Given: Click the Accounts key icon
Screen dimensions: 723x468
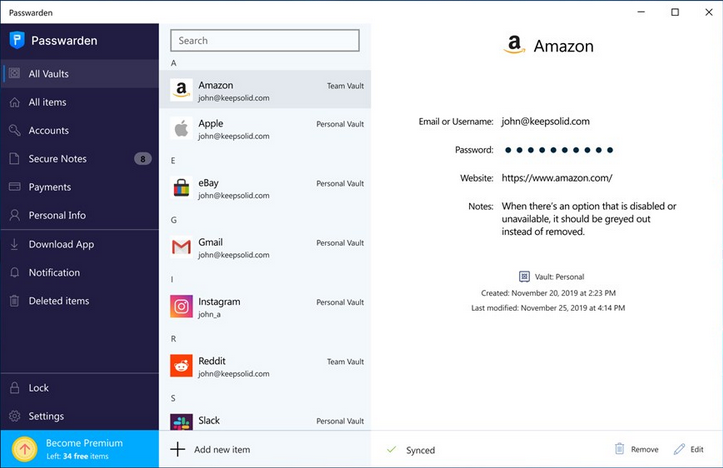Looking at the screenshot, I should click(15, 130).
